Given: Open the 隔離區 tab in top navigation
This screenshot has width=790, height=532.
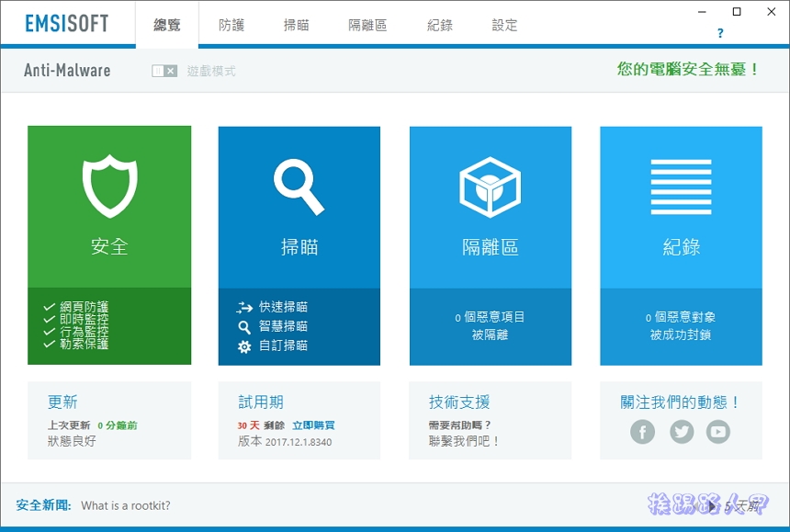Looking at the screenshot, I should [x=367, y=25].
